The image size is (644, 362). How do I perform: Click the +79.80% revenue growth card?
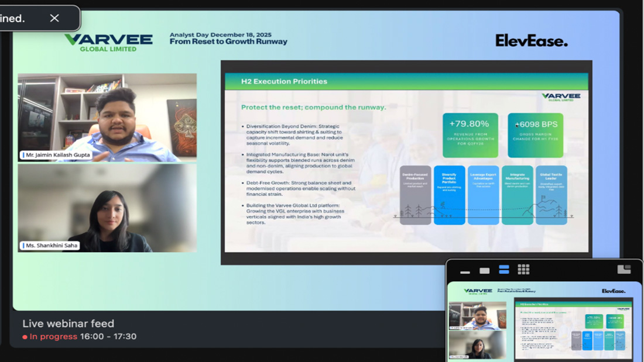click(x=470, y=135)
